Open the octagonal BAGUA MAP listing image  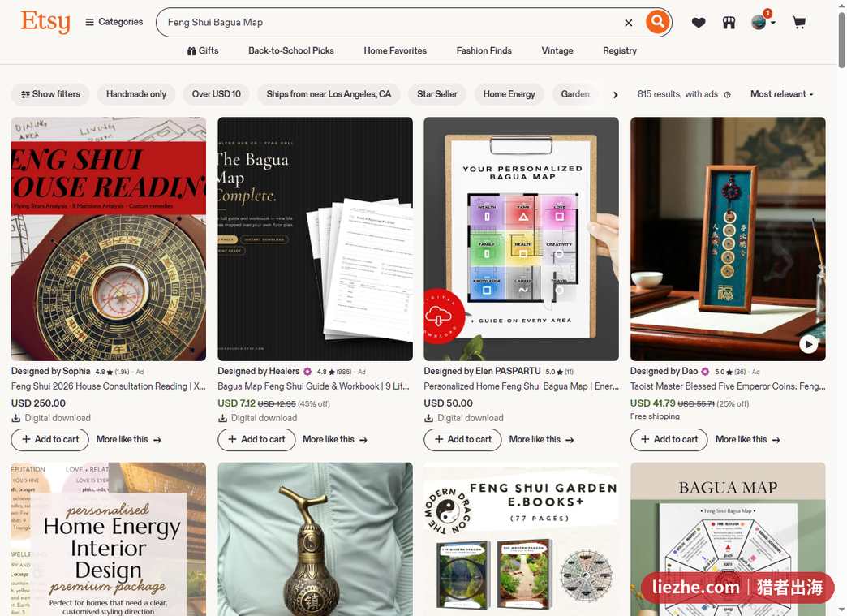tap(728, 539)
